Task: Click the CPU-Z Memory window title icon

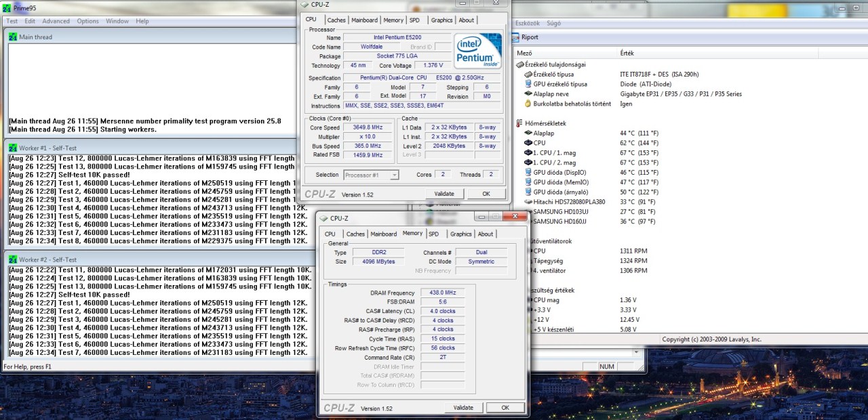Action: (x=323, y=218)
